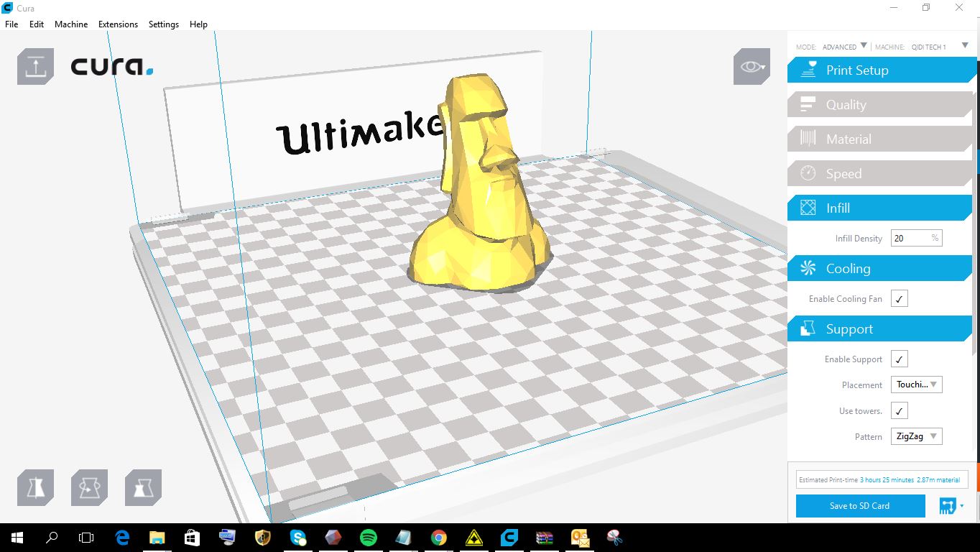Click the 'Infill Density' label

point(859,239)
